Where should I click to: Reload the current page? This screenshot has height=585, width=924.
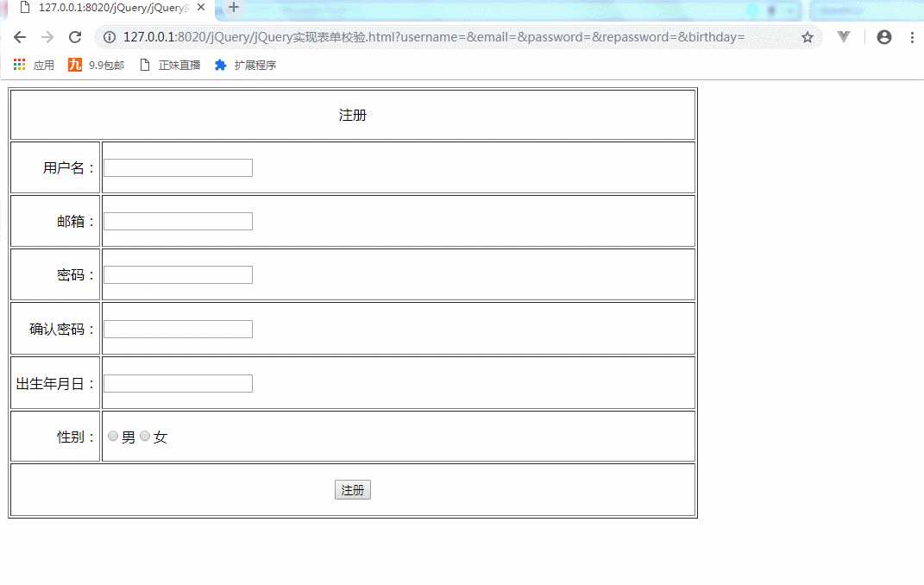coord(75,37)
